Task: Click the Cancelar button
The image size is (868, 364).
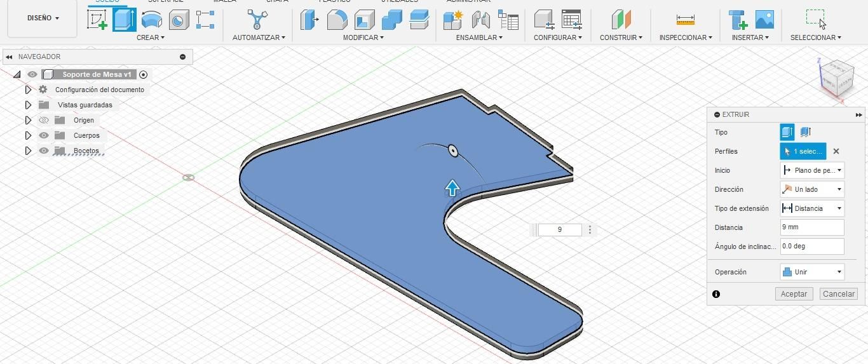Action: [839, 293]
